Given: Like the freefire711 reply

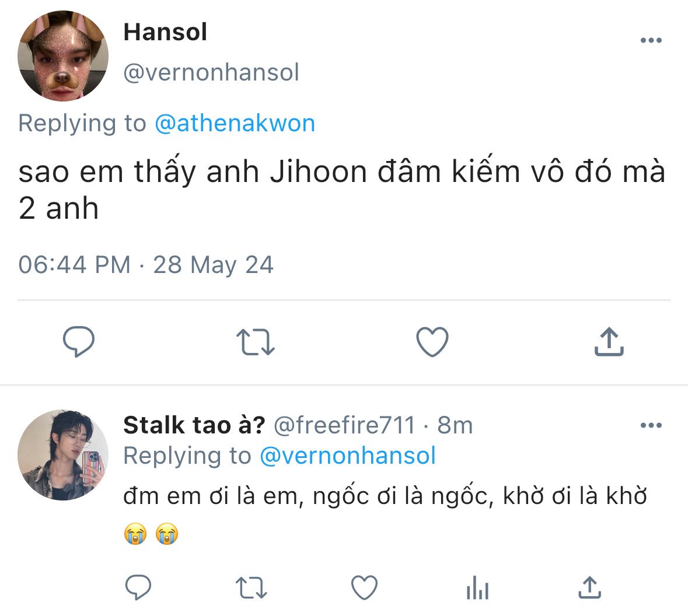Looking at the screenshot, I should click(365, 587).
